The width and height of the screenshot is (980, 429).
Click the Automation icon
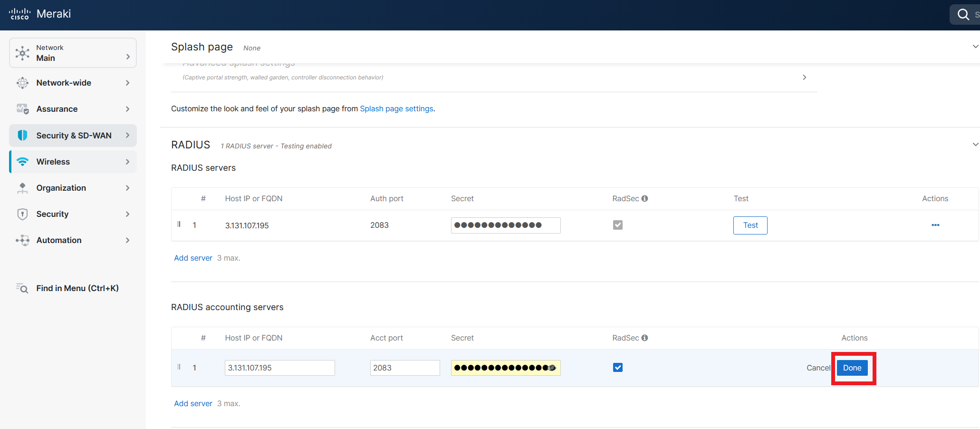click(x=22, y=240)
